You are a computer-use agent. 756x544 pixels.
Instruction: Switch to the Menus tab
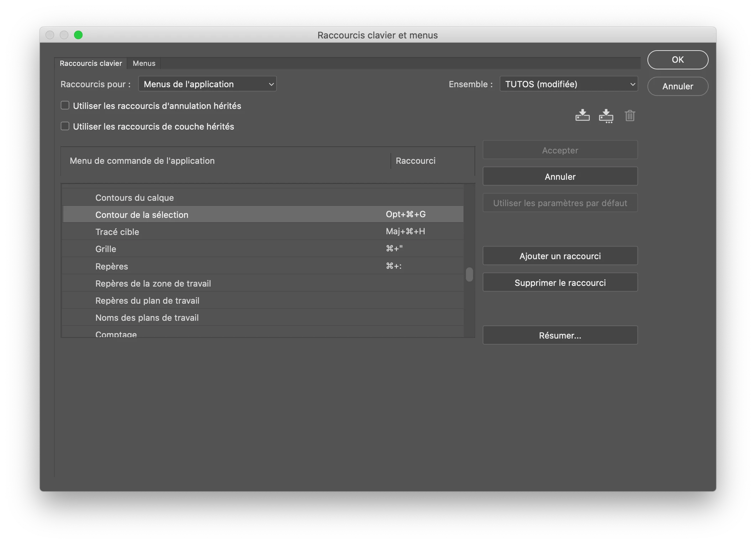tap(144, 63)
